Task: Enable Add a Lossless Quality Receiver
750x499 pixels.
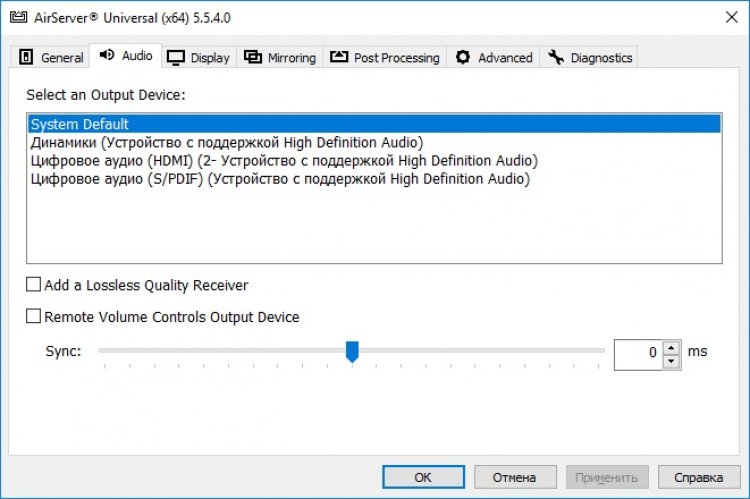Action: (x=34, y=285)
